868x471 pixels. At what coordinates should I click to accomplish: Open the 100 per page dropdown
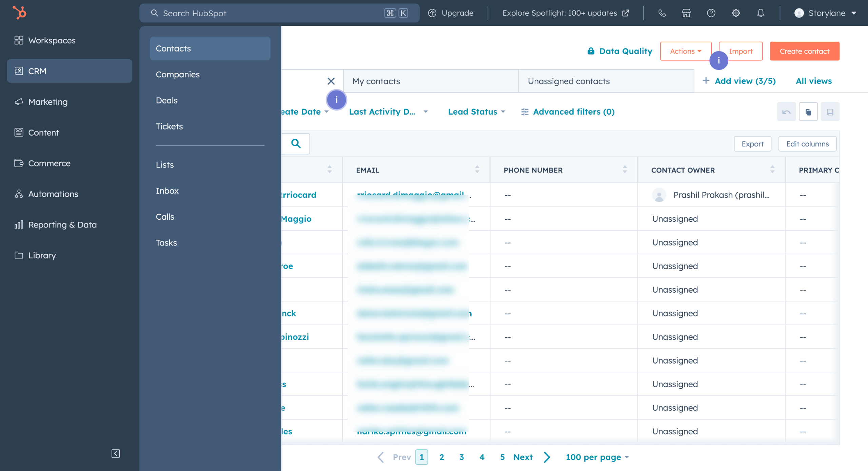pyautogui.click(x=597, y=457)
